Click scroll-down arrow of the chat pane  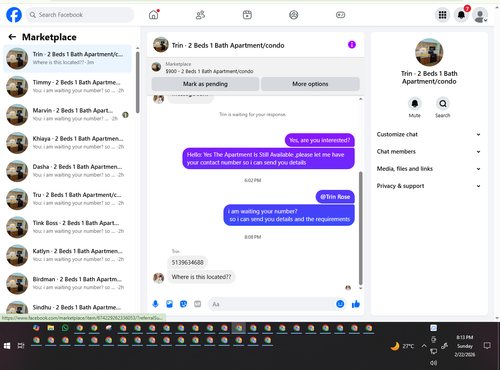tap(360, 288)
